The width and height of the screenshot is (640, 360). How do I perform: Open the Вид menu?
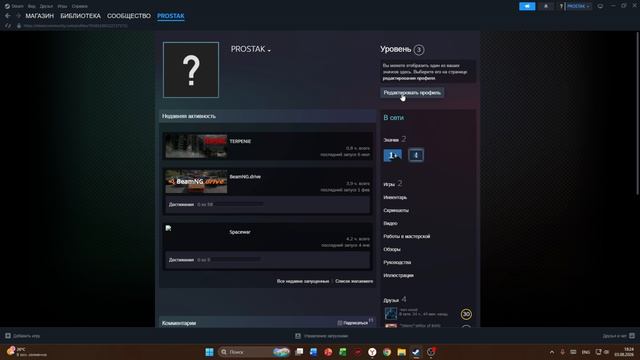tap(31, 6)
